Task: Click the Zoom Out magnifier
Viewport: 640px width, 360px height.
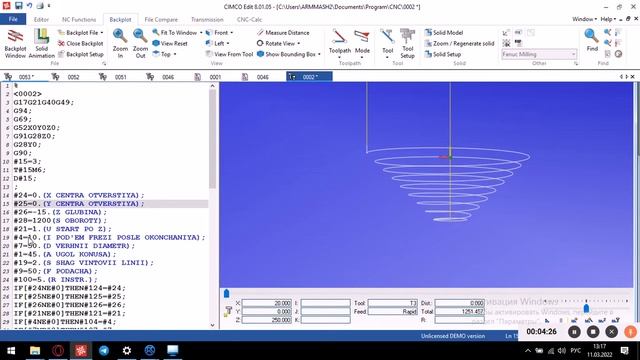Action: tap(140, 43)
